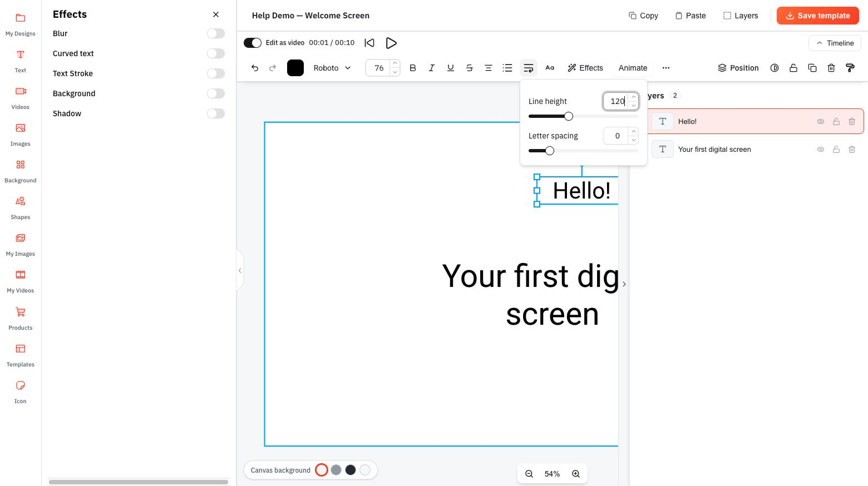Open the Position menu
This screenshot has height=486, width=868.
pyautogui.click(x=738, y=68)
